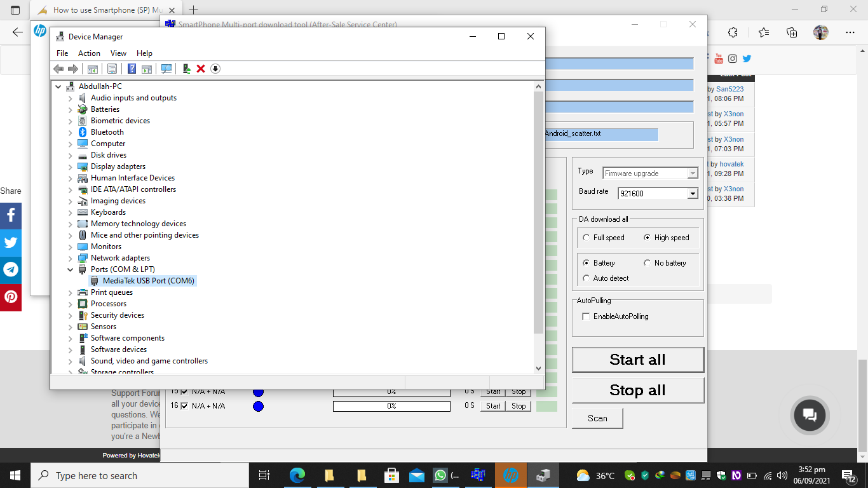Collapse the Ports (COM & LPT) node
Viewport: 868px width, 488px height.
71,269
